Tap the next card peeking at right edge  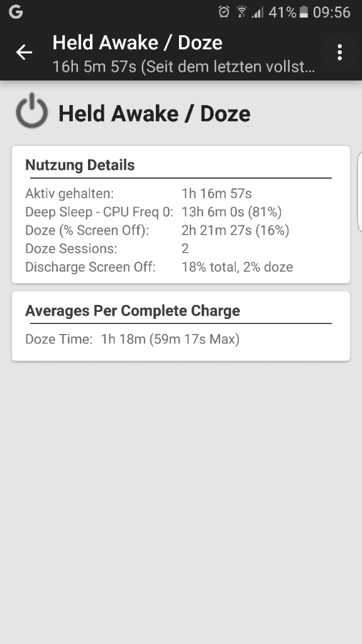click(359, 192)
